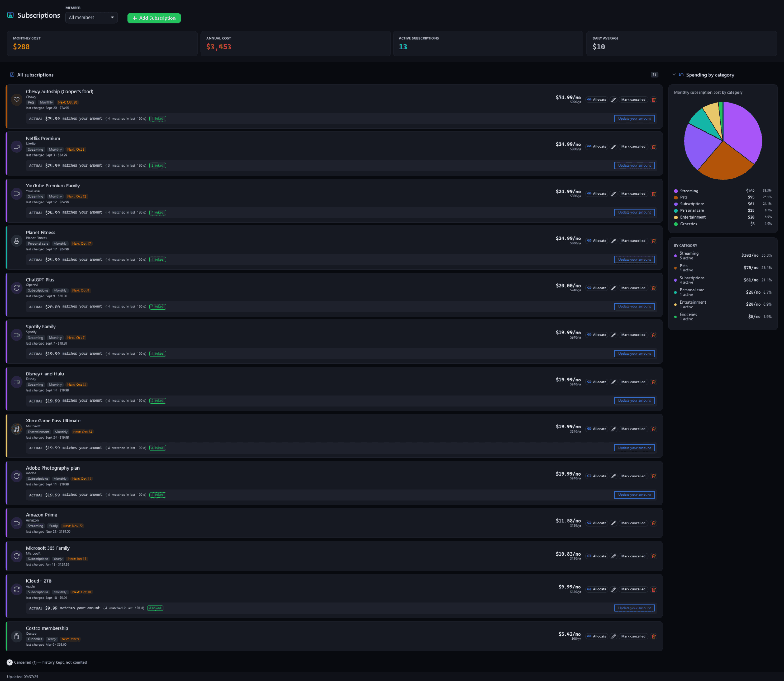Update your amount for iCloud+ 2TB
784x681 pixels.
634,608
